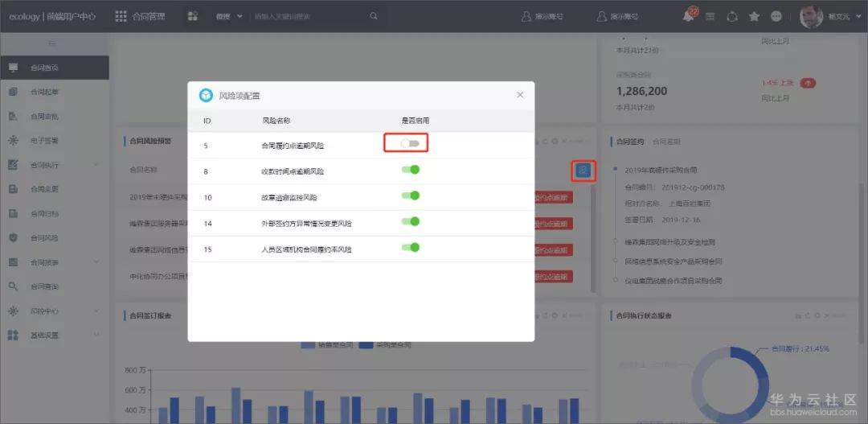Click the 销售类合同 chart legend swatch
Screen dimensions: 868x424
tap(308, 344)
